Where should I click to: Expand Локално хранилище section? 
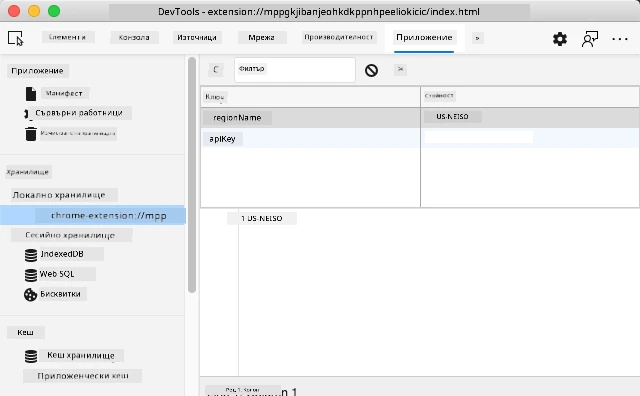(59, 195)
